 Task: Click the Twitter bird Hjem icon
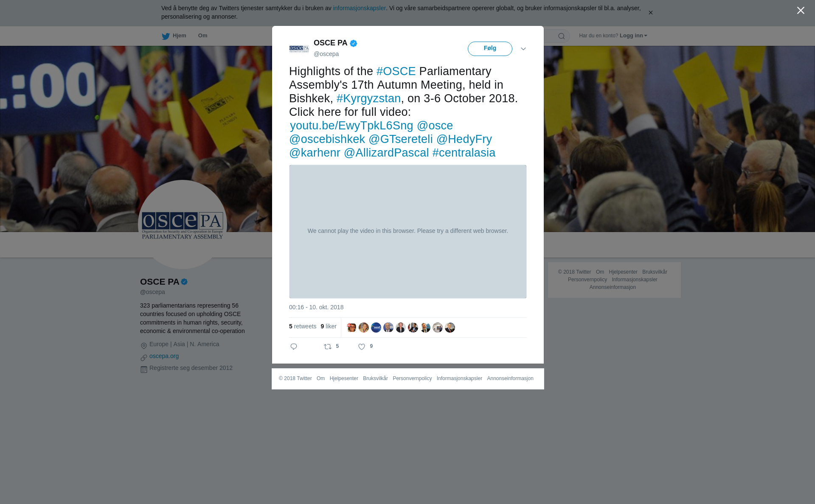pos(166,36)
